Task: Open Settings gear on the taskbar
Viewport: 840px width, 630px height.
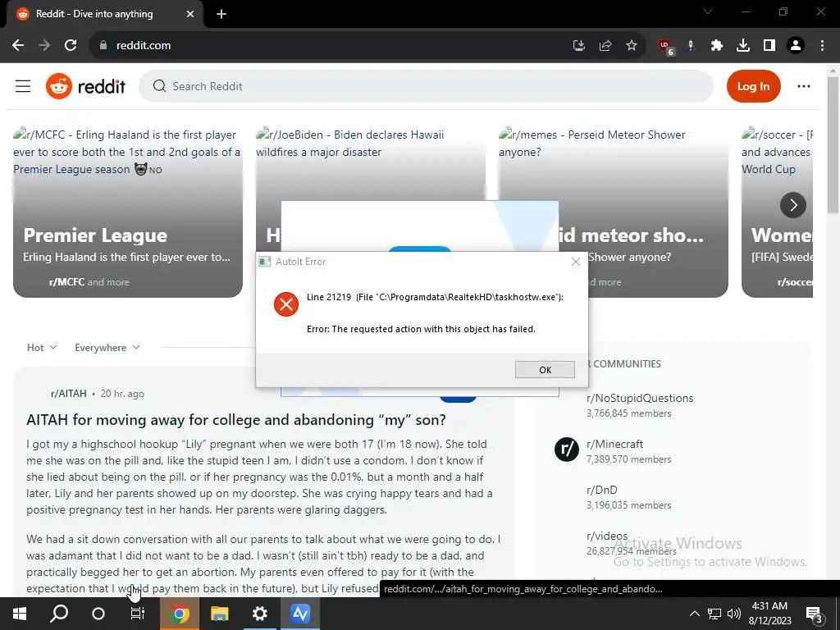Action: [259, 614]
